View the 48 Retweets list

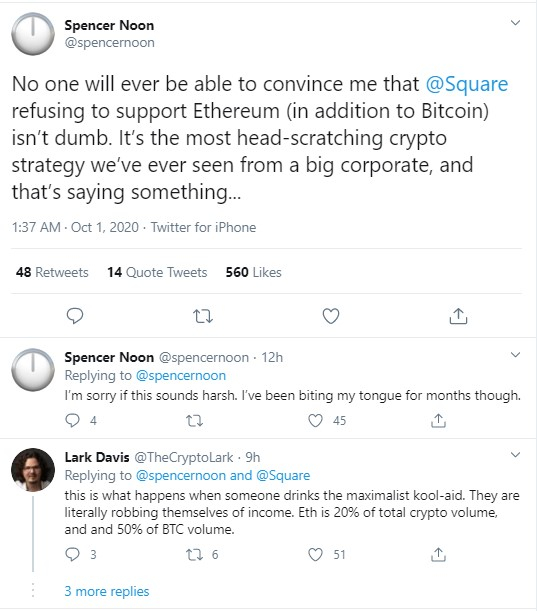[52, 272]
